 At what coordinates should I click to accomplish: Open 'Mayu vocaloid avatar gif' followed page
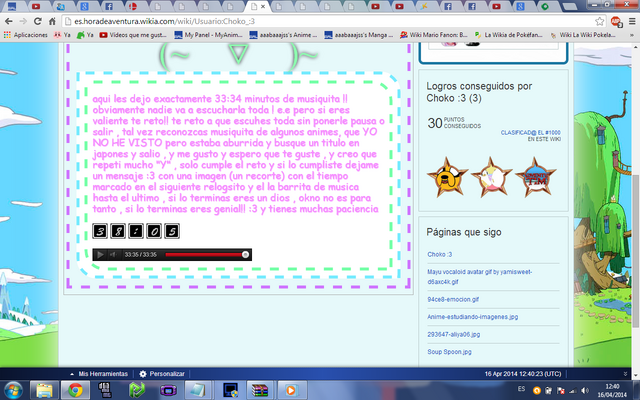[480, 276]
